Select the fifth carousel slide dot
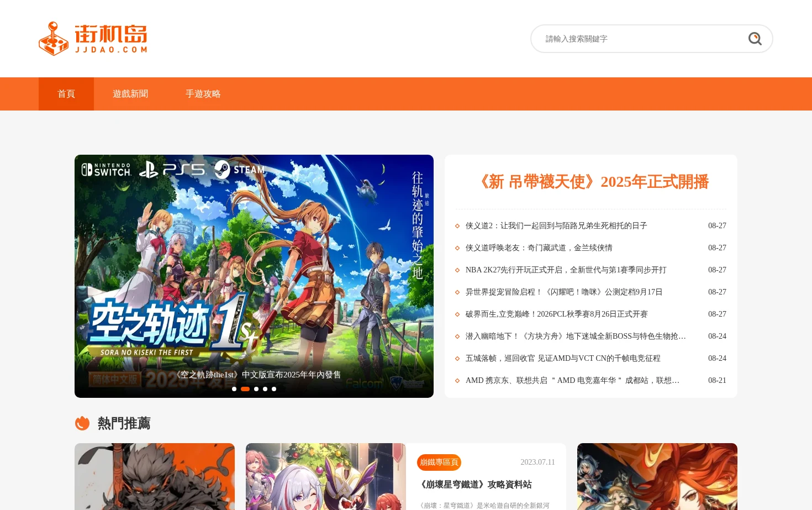Image resolution: width=812 pixels, height=510 pixels. coord(274,389)
